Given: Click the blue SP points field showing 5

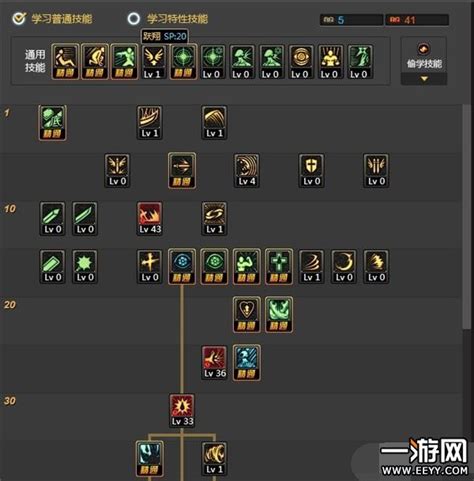Looking at the screenshot, I should pyautogui.click(x=351, y=20).
